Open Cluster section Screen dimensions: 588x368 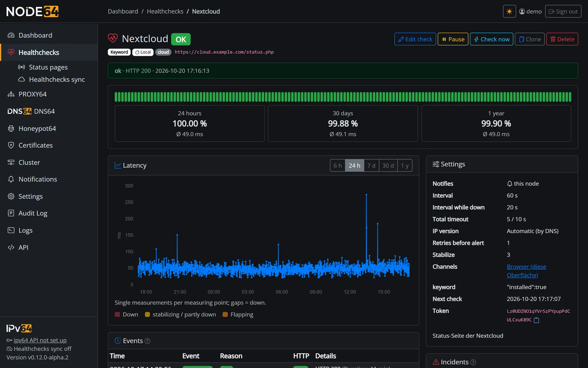49,162
